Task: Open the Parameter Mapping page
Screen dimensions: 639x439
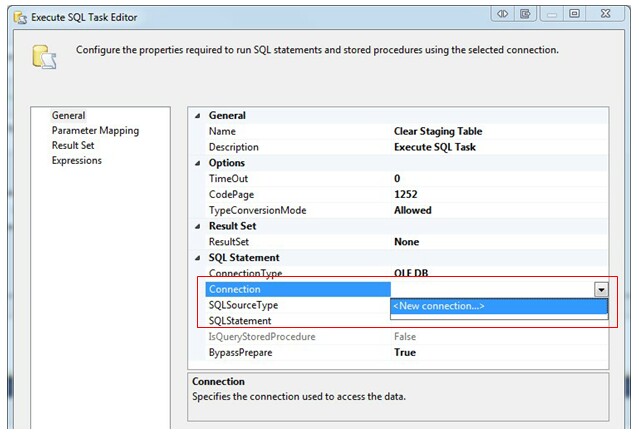Action: click(x=95, y=131)
